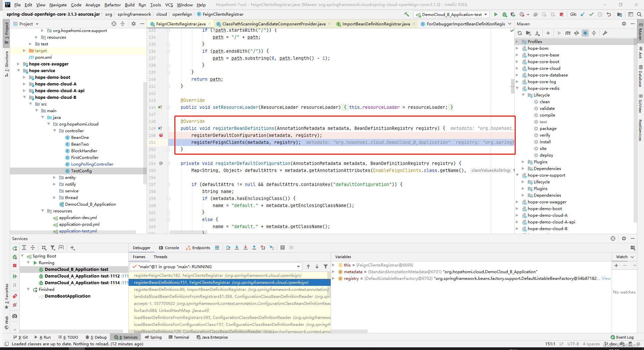Open Search Everywhere magnifier icon

[639, 14]
